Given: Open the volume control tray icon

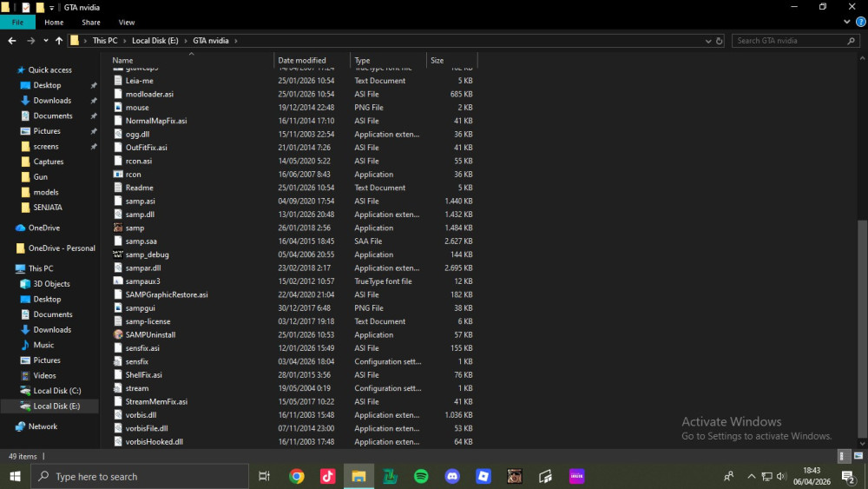Looking at the screenshot, I should point(781,476).
